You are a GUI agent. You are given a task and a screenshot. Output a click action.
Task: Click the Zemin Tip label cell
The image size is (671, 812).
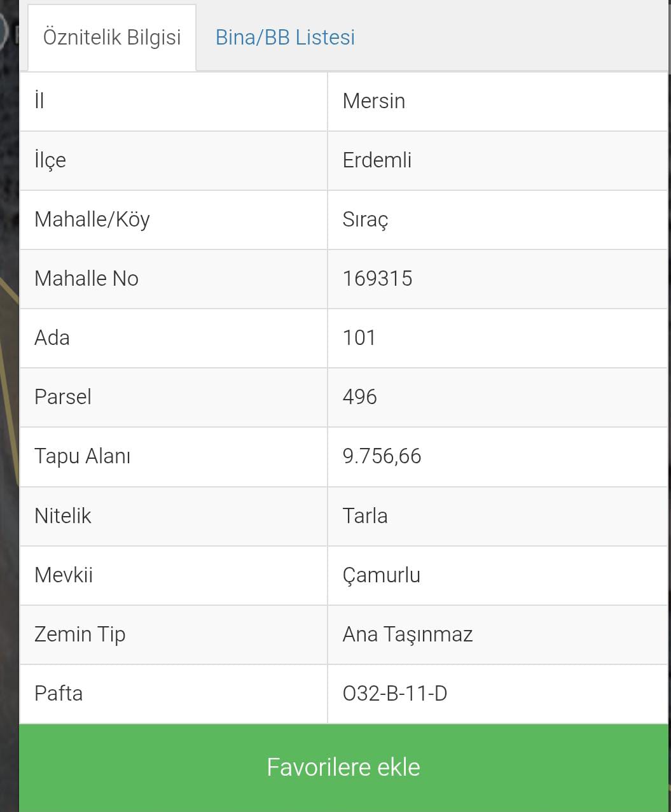174,634
